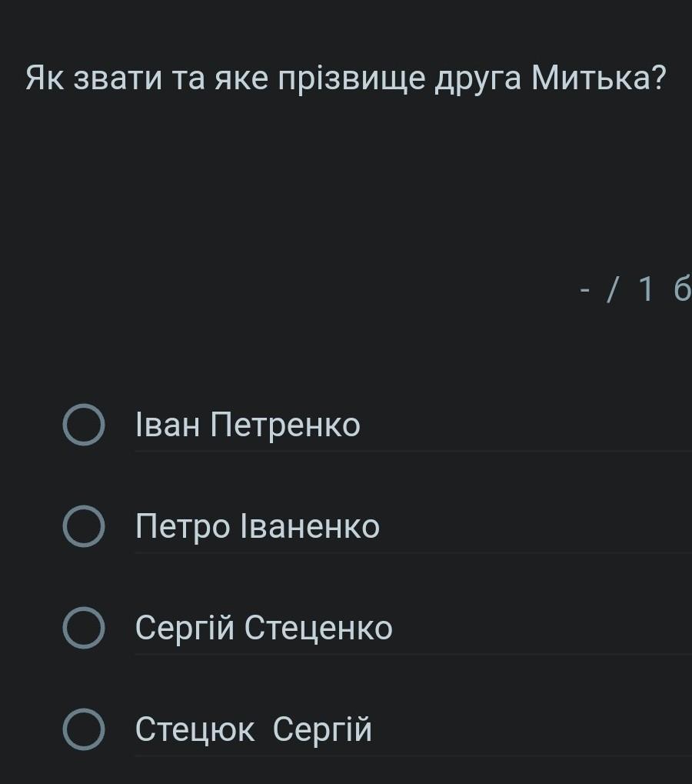Viewport: 692px width, 784px height.
Task: Click the "Сергій Стеценко" answer label
Action: coord(264,628)
